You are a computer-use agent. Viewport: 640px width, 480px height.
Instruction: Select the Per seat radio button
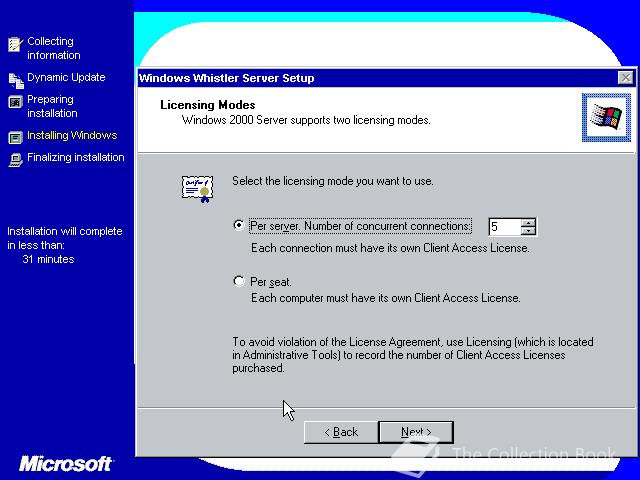(239, 281)
